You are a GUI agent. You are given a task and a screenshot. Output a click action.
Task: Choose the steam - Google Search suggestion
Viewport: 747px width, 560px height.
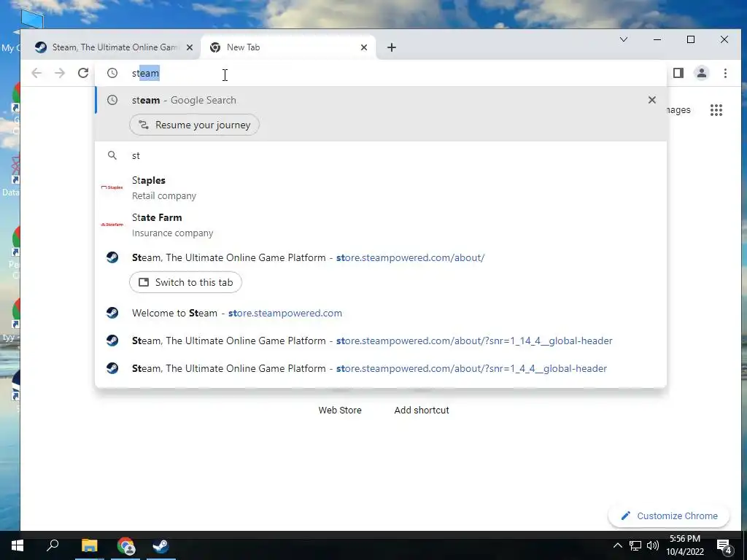(x=381, y=100)
